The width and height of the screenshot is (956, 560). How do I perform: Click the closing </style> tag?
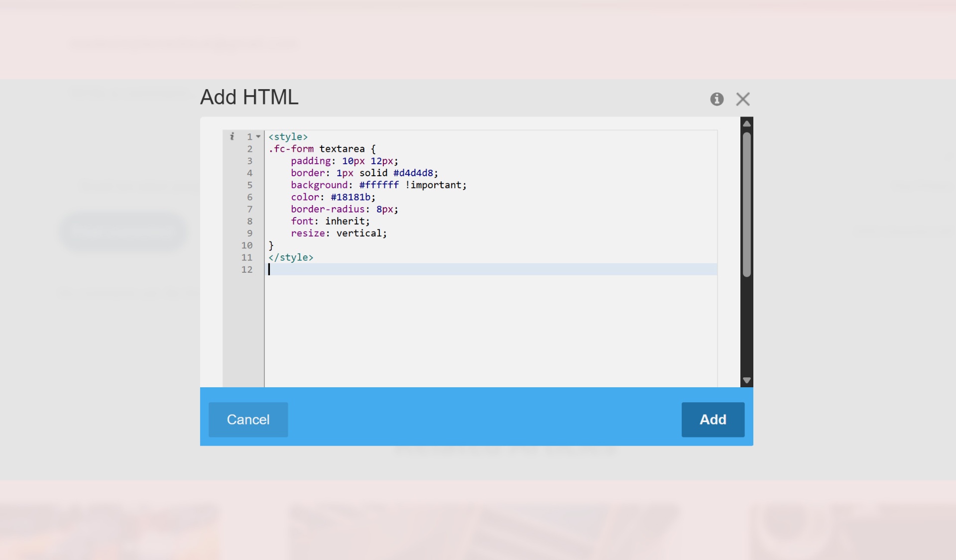click(x=291, y=257)
